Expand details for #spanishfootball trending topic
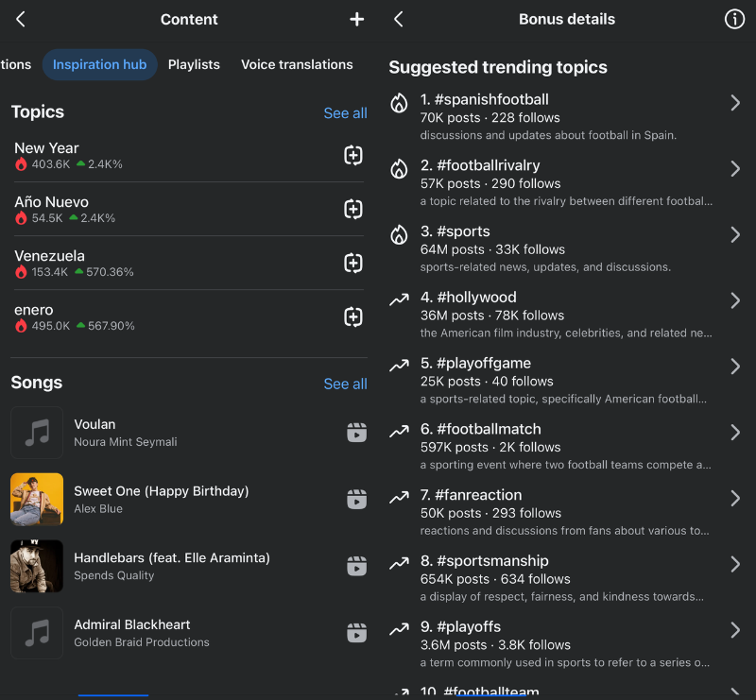 735,103
